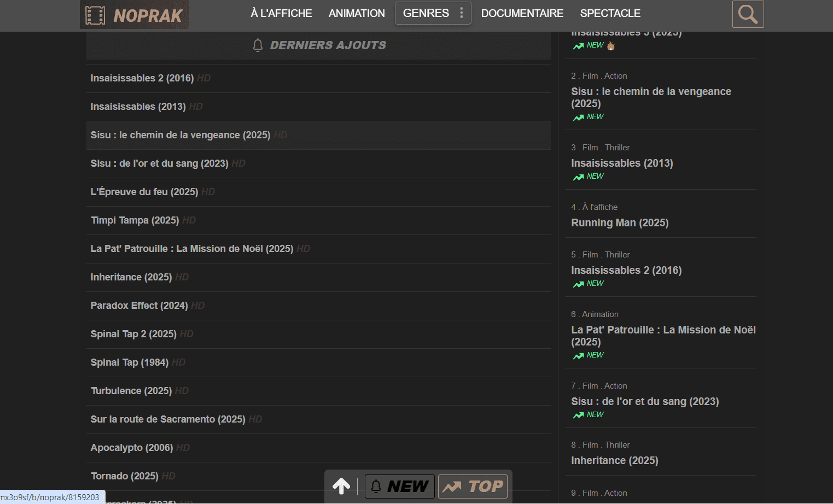
Task: Click the three-dots icon in Genres
Action: (462, 13)
